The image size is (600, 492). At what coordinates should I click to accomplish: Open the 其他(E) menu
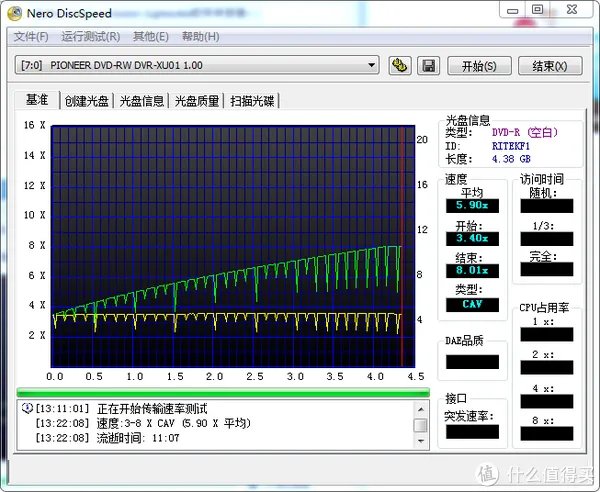[x=151, y=37]
